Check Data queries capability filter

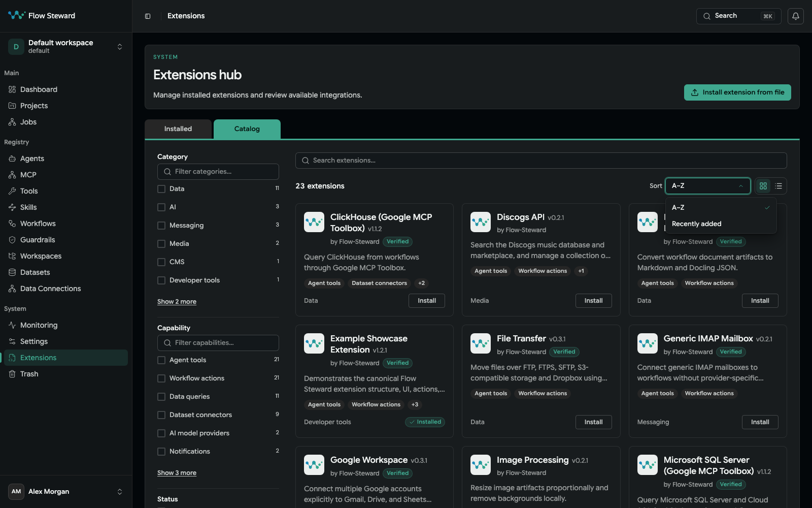[161, 397]
